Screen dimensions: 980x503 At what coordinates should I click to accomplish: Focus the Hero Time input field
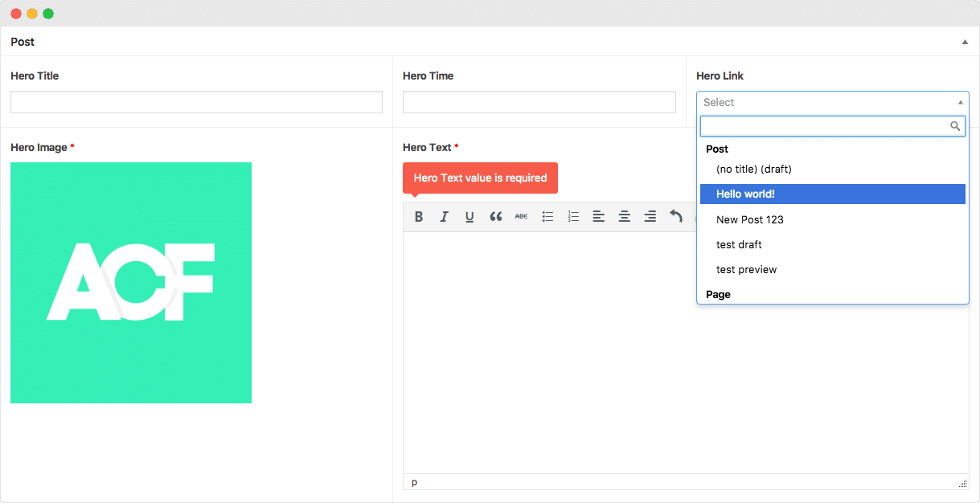coord(539,102)
